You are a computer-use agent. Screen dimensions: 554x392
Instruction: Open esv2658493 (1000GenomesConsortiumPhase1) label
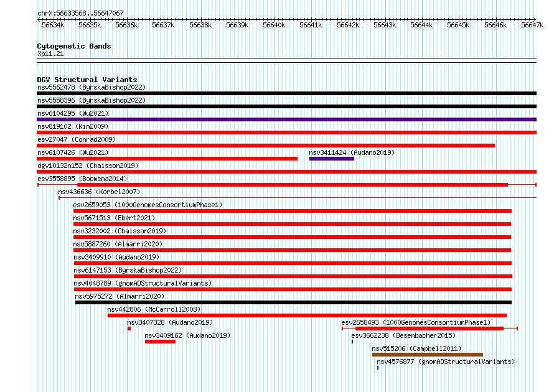click(x=416, y=322)
